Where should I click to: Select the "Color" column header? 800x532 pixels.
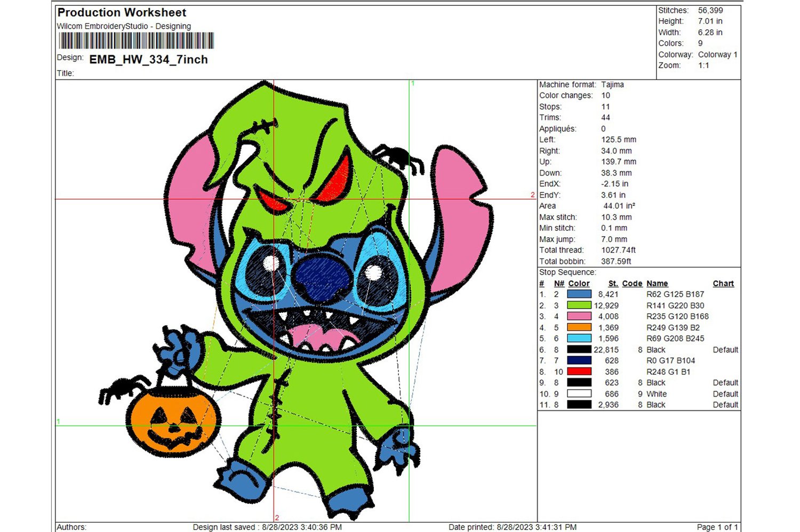click(x=579, y=284)
